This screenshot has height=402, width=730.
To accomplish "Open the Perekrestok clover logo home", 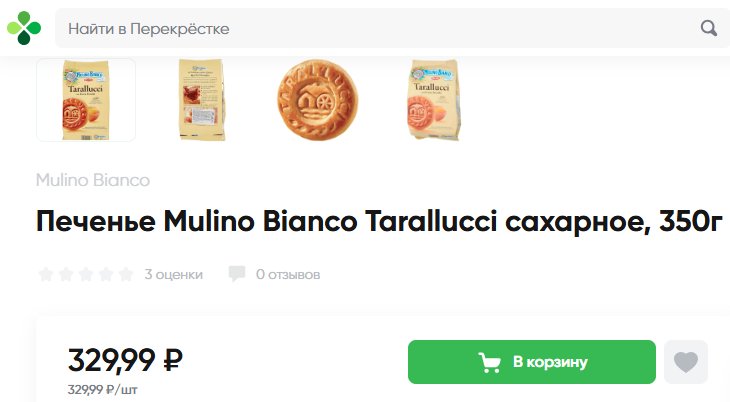I will tap(24, 28).
